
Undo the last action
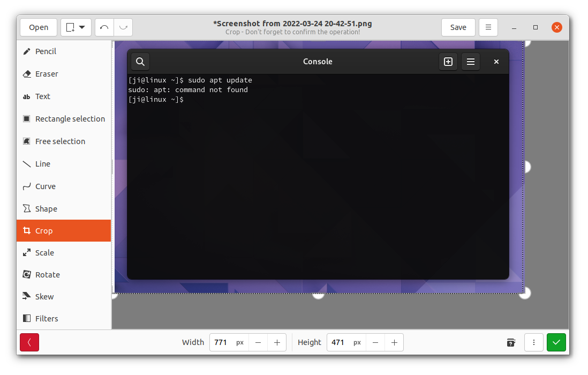[104, 27]
